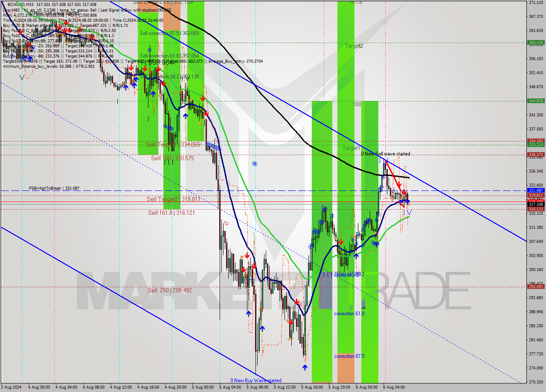Click the 300.160 price axis value
Viewport: 546px width, 392px height.
tap(536, 269)
